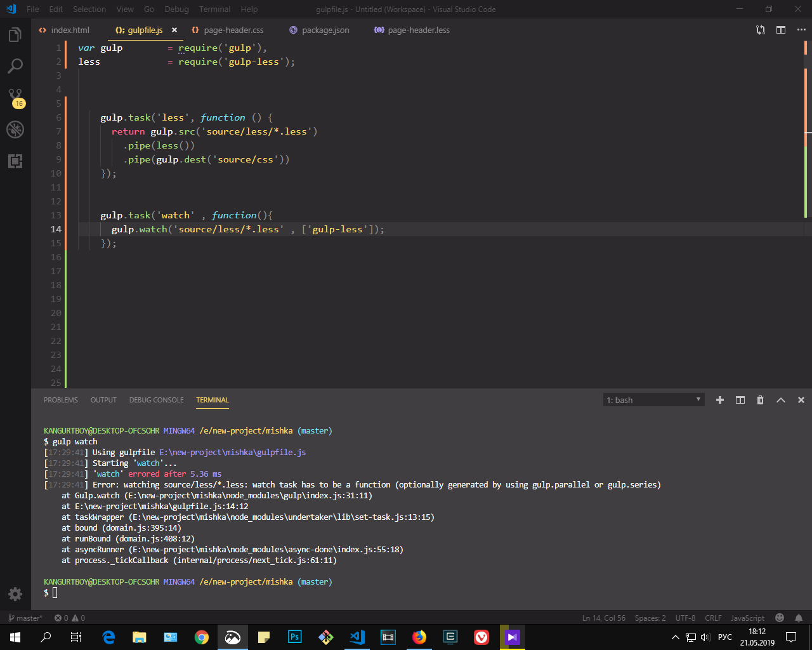Open the Edit menu

click(x=56, y=9)
